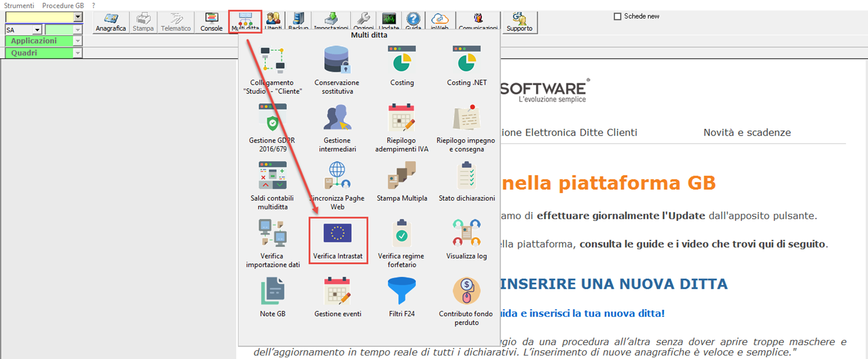Open Verifica importazione dati
The image size is (868, 359).
[273, 244]
